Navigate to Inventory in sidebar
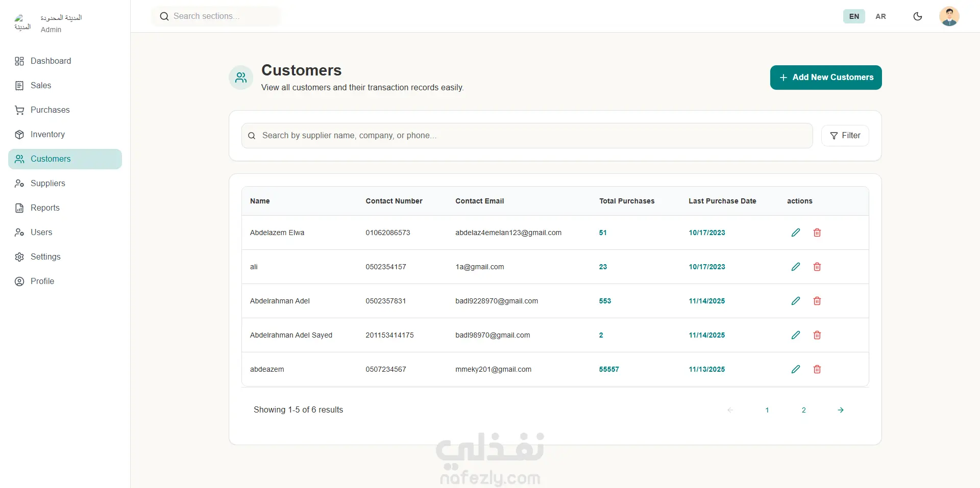Viewport: 980px width, 488px height. 47,135
